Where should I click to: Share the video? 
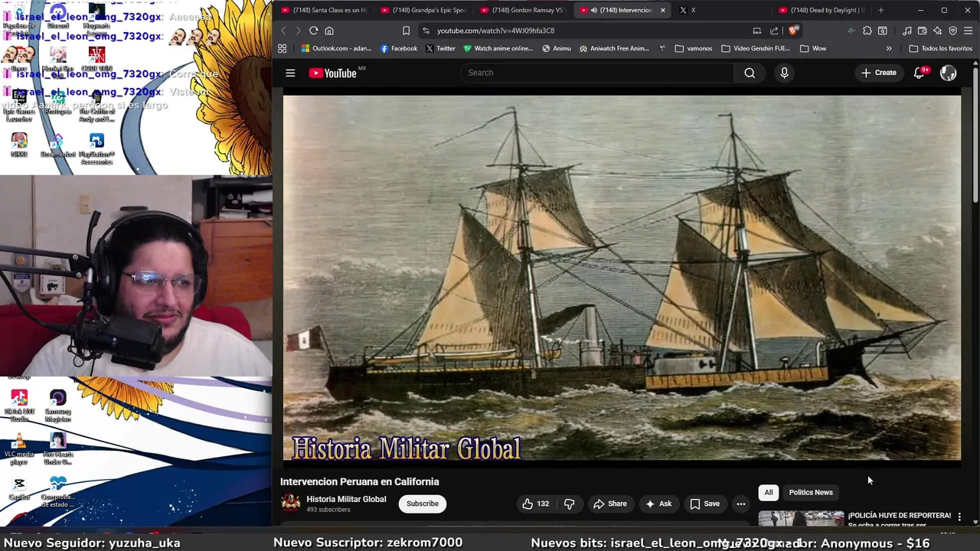coord(610,504)
